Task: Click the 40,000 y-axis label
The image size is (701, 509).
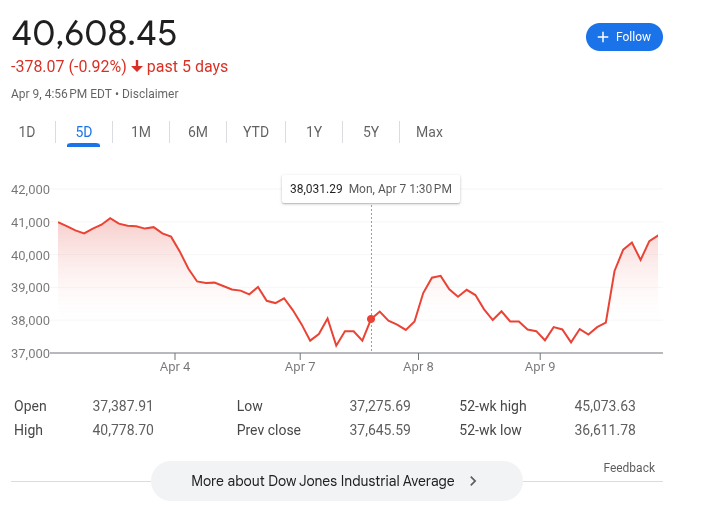Action: (x=30, y=255)
